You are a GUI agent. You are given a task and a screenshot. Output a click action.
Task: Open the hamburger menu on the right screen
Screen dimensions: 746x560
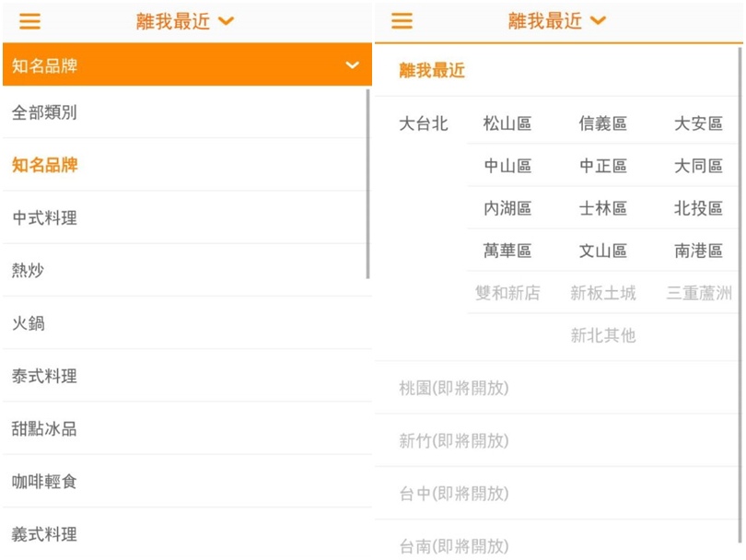click(x=402, y=21)
